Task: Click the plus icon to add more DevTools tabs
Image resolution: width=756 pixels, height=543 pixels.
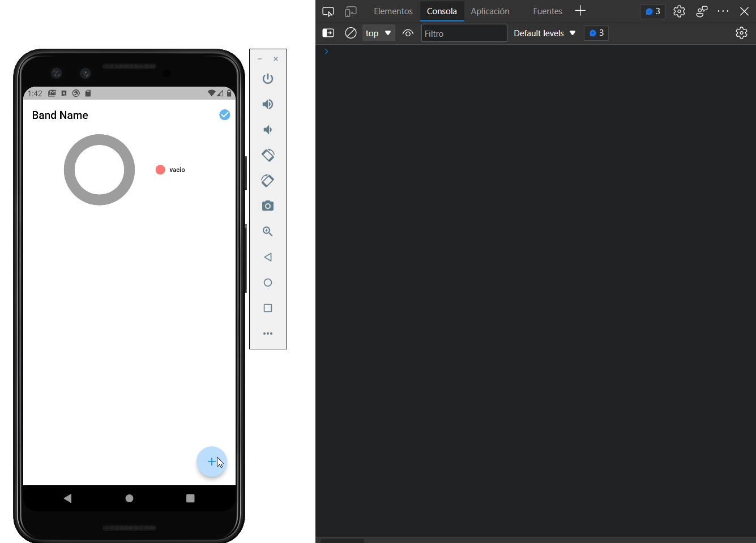Action: pos(580,11)
